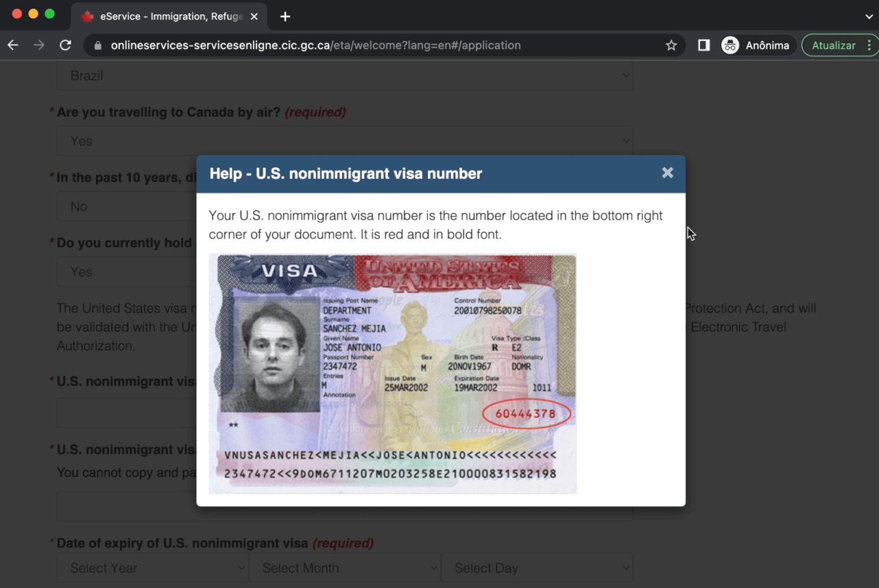
Task: Open the browser side panel
Action: 704,45
